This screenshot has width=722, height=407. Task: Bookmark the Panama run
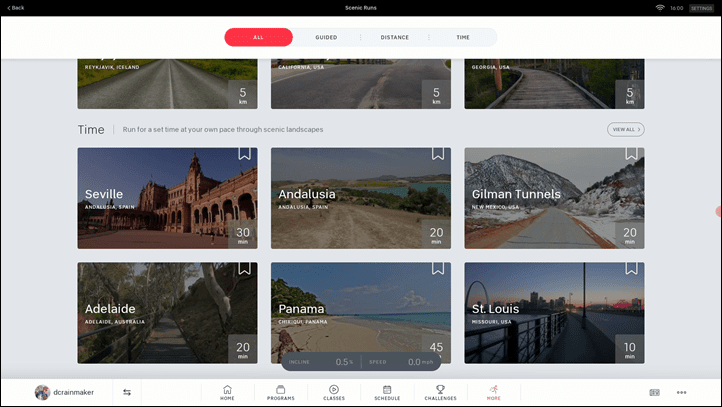(x=438, y=268)
